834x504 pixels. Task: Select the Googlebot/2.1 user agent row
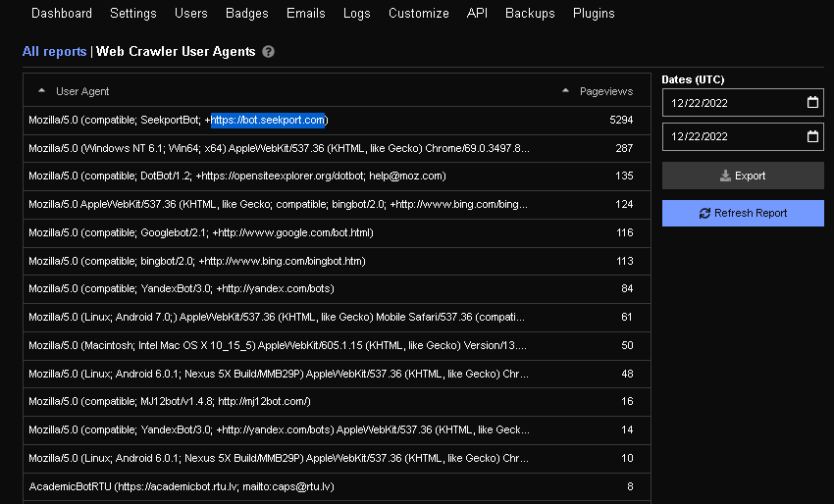[x=337, y=232]
